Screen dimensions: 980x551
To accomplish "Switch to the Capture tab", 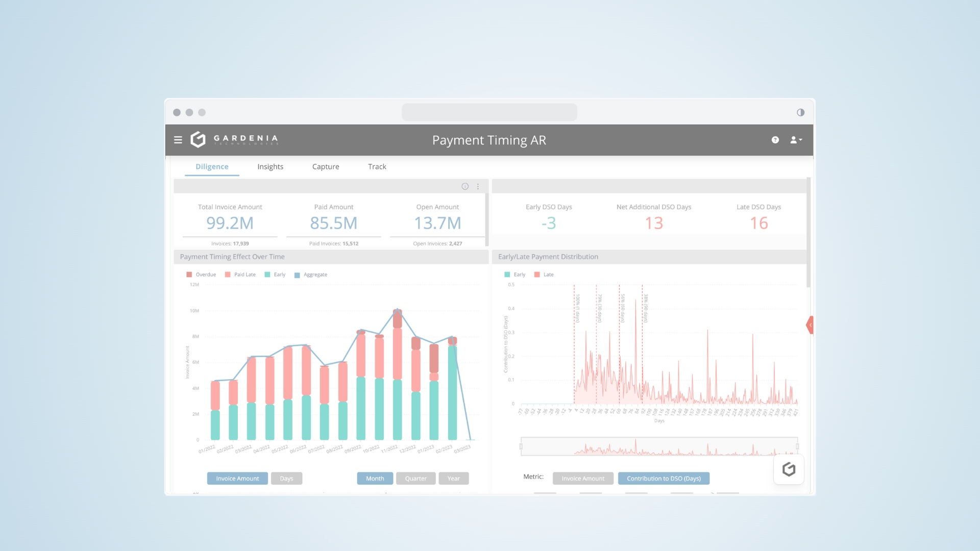I will (326, 167).
